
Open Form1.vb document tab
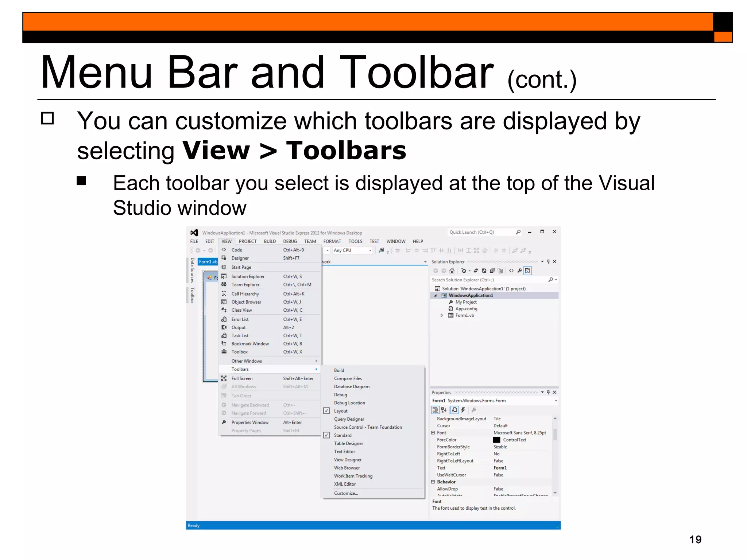tap(208, 262)
